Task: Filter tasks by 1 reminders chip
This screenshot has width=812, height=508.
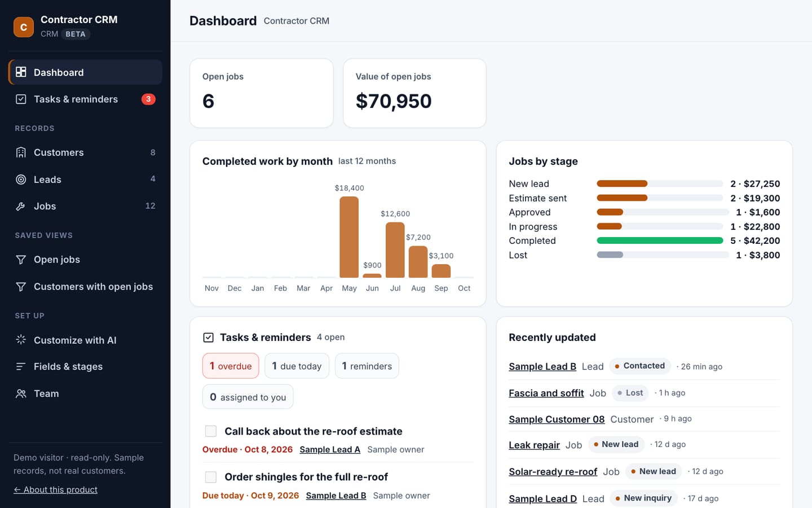Action: [367, 366]
